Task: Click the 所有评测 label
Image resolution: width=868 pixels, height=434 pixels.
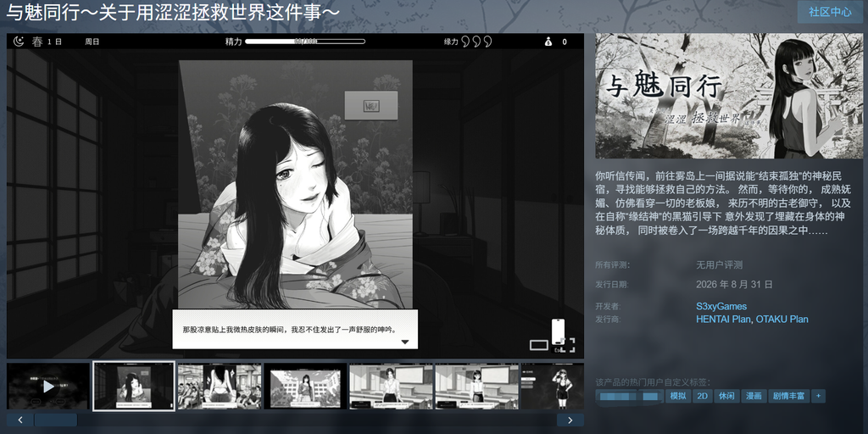Action: click(x=612, y=264)
